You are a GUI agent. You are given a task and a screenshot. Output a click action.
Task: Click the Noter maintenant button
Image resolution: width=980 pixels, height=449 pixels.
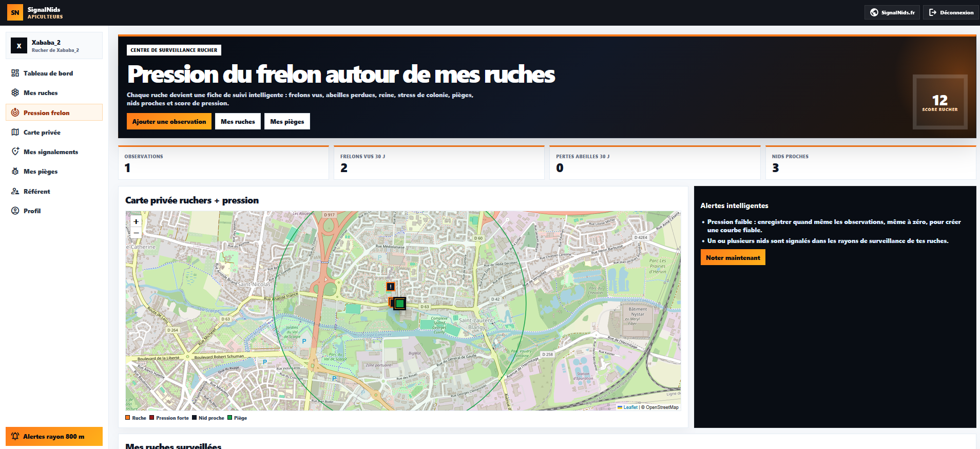(733, 257)
